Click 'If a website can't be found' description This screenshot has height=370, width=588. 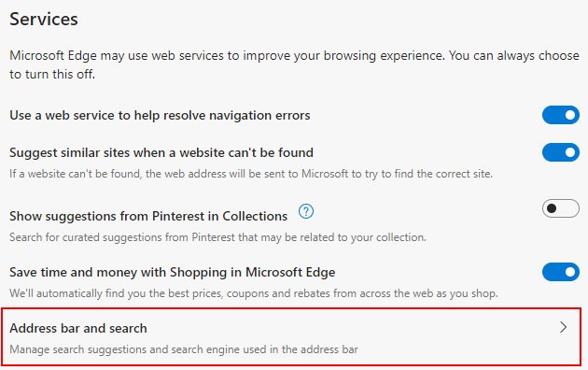point(251,174)
